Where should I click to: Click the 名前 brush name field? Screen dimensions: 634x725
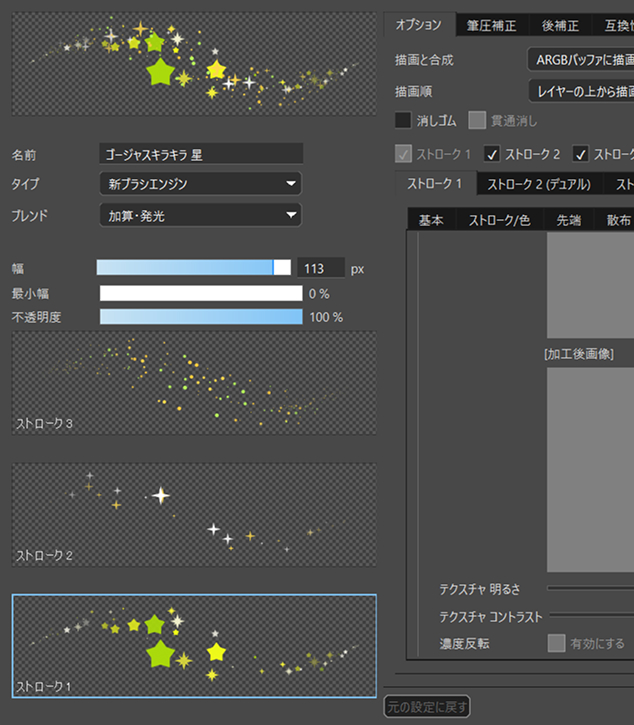[201, 154]
